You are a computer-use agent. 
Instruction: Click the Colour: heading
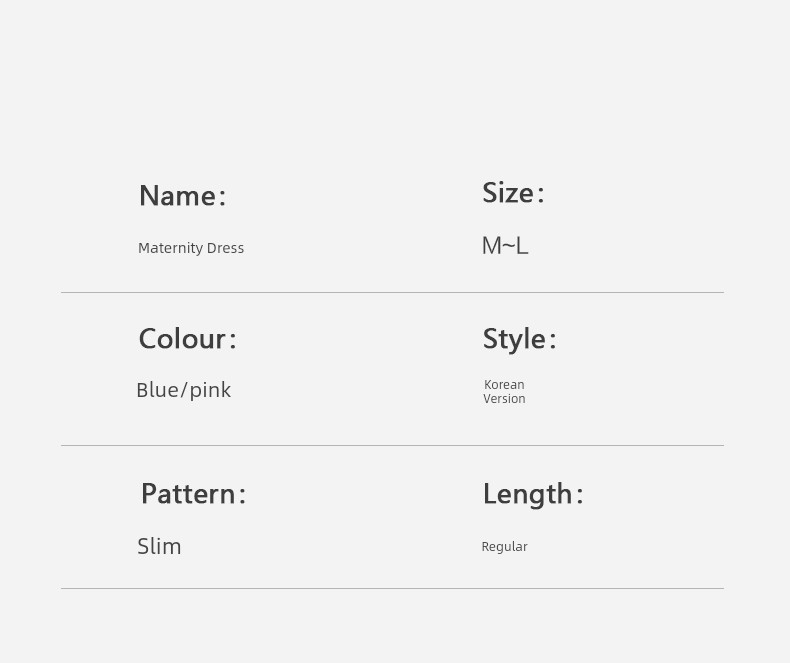pos(187,339)
